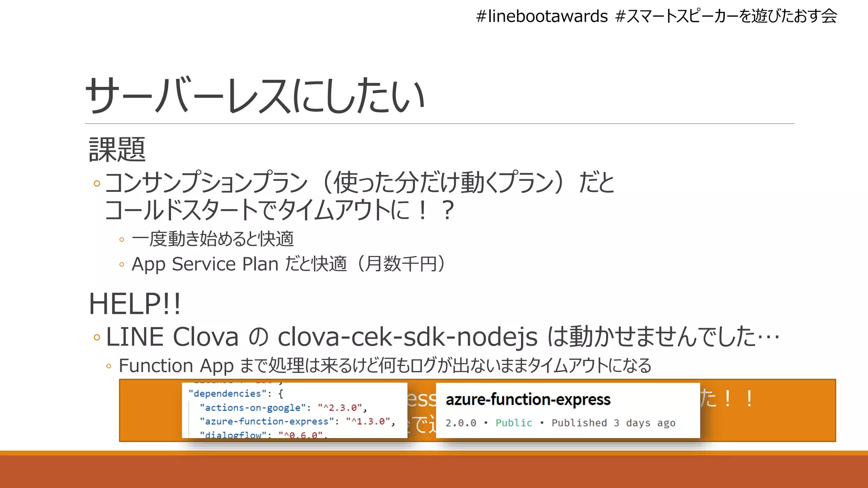Click the heading '課題'

[x=117, y=149]
